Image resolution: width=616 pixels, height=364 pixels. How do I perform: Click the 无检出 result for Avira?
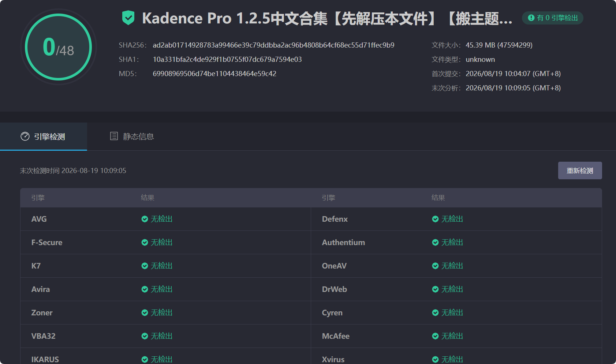coord(161,289)
